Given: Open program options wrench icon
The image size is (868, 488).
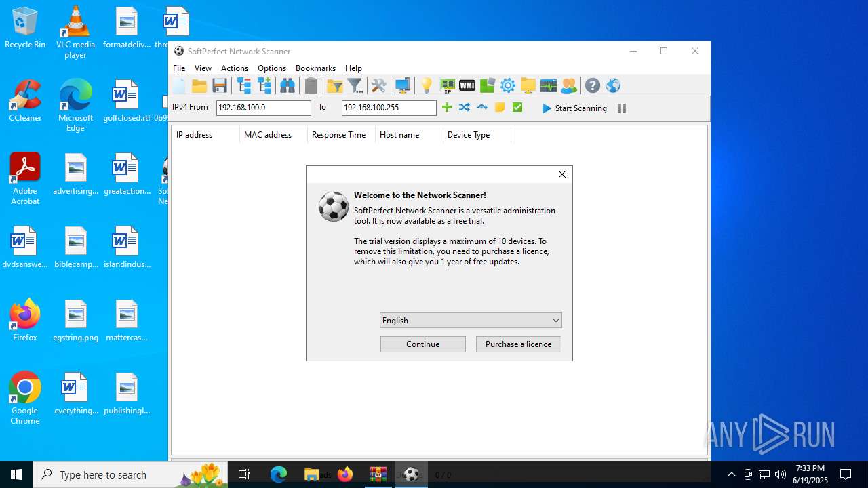Looking at the screenshot, I should click(378, 85).
